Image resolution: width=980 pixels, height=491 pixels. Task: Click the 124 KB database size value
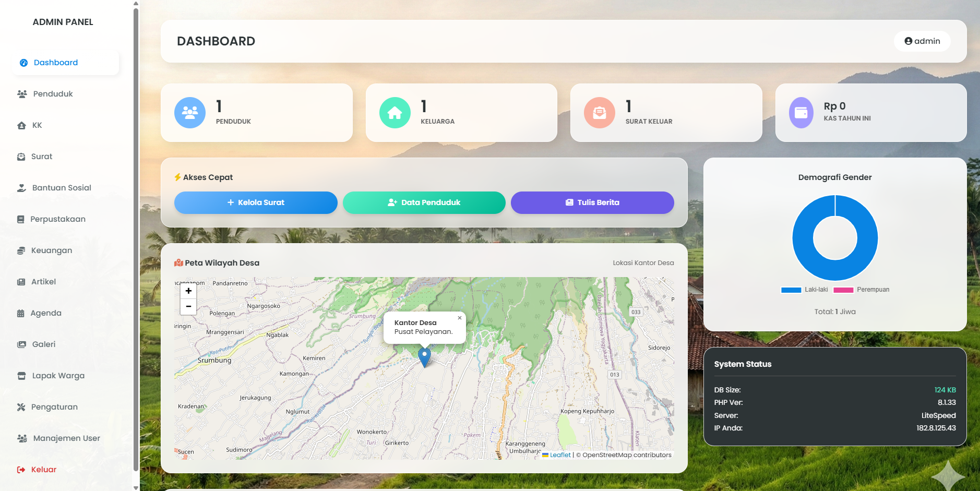click(x=945, y=390)
